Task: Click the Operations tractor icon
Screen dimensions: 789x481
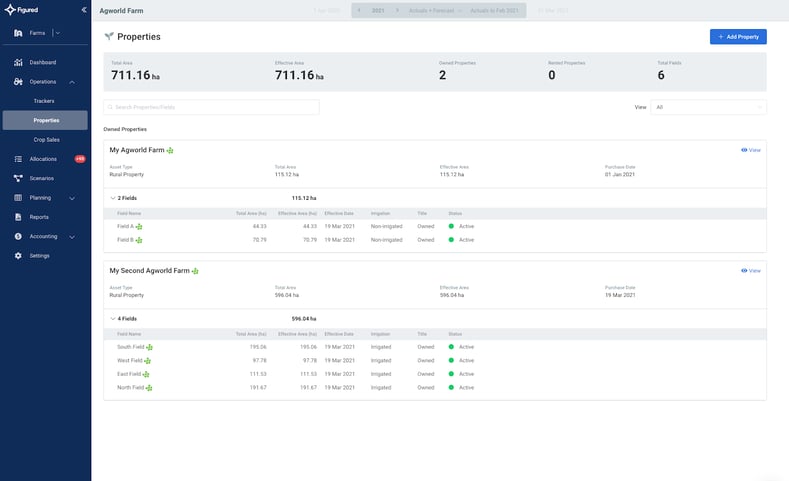Action: (x=18, y=82)
